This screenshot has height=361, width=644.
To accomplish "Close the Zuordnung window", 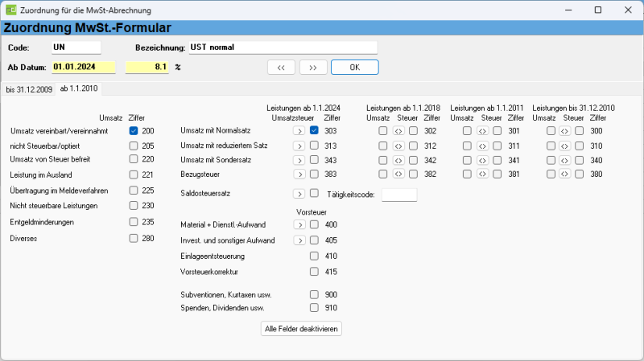I will tap(628, 10).
